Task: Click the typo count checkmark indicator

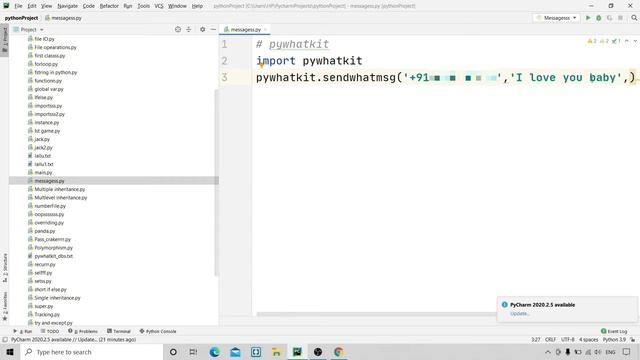Action: click(x=616, y=41)
